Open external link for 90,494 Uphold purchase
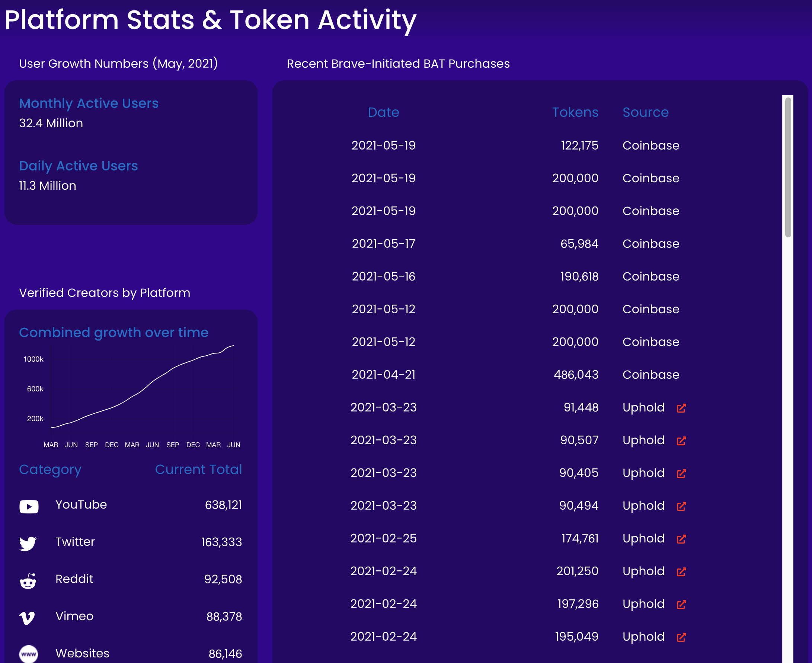Viewport: 812px width, 663px height. 681,506
